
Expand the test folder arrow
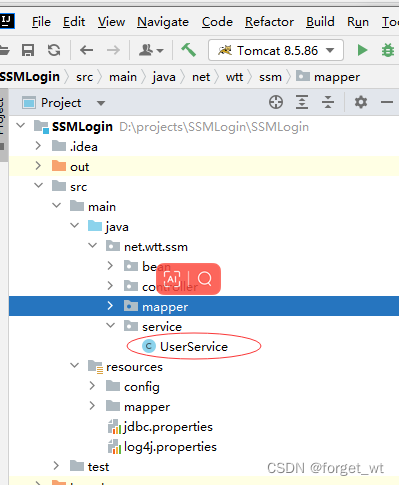click(x=56, y=466)
